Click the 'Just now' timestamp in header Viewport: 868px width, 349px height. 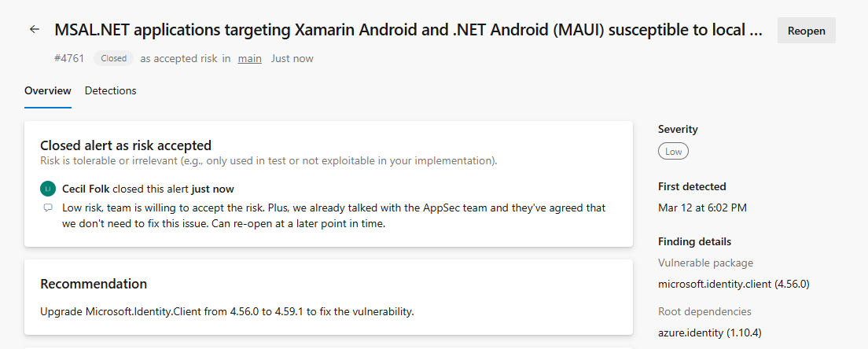point(292,58)
